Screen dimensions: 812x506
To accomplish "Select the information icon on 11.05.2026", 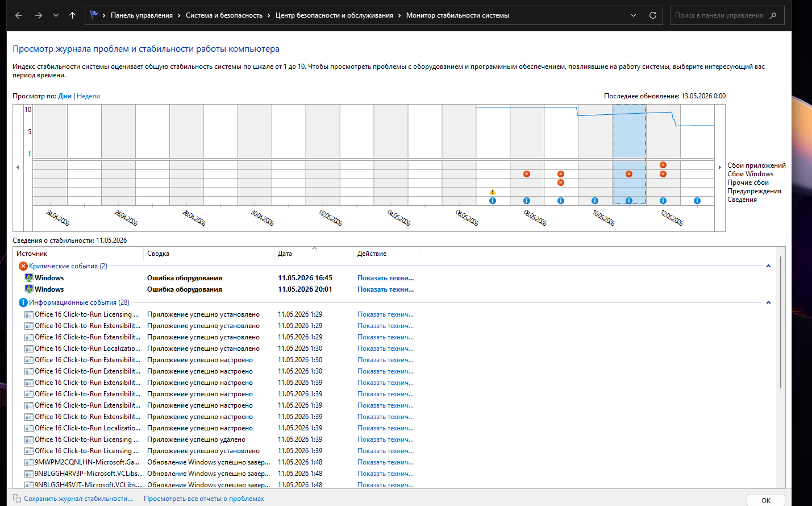I will pyautogui.click(x=629, y=201).
